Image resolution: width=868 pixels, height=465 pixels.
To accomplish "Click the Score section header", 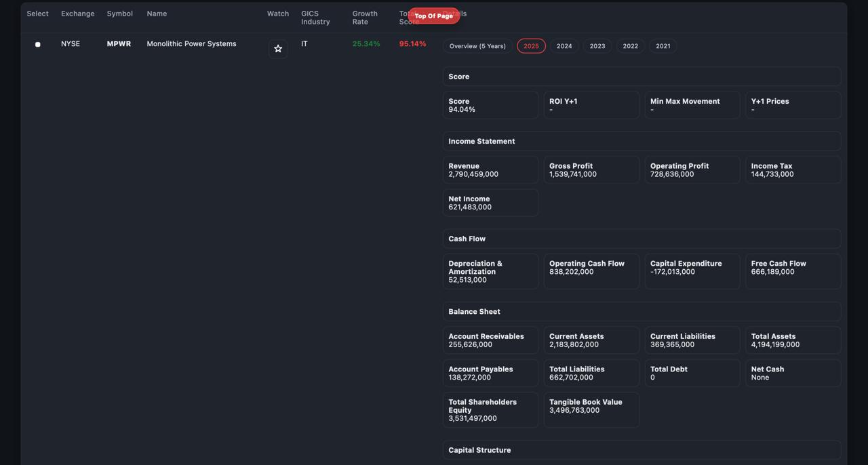I will 642,77.
